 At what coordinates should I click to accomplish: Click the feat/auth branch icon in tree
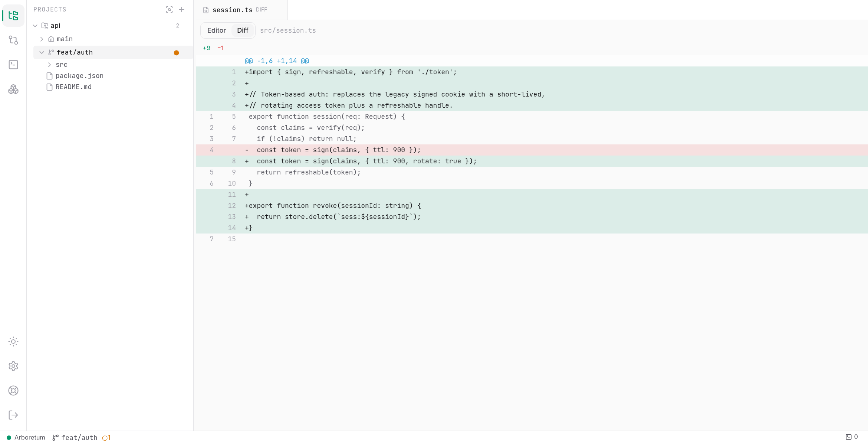51,52
